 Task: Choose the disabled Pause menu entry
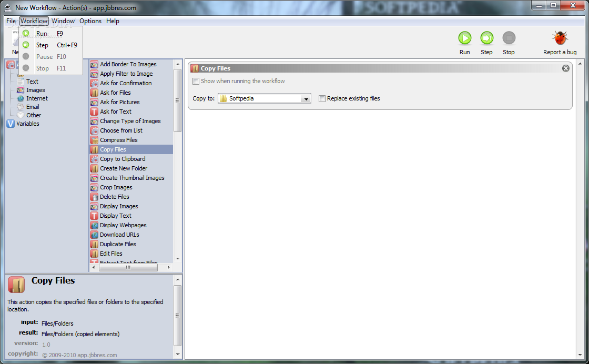(x=50, y=57)
